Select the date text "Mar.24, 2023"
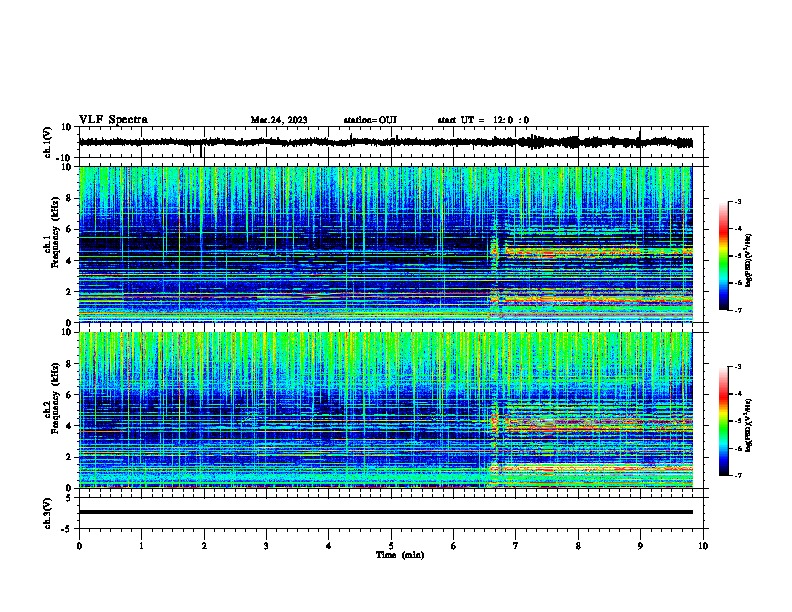 pyautogui.click(x=279, y=120)
